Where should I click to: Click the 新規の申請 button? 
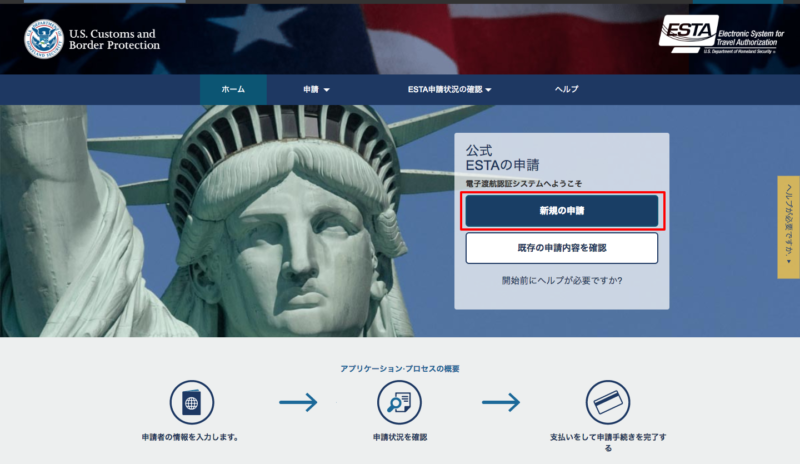click(x=562, y=211)
